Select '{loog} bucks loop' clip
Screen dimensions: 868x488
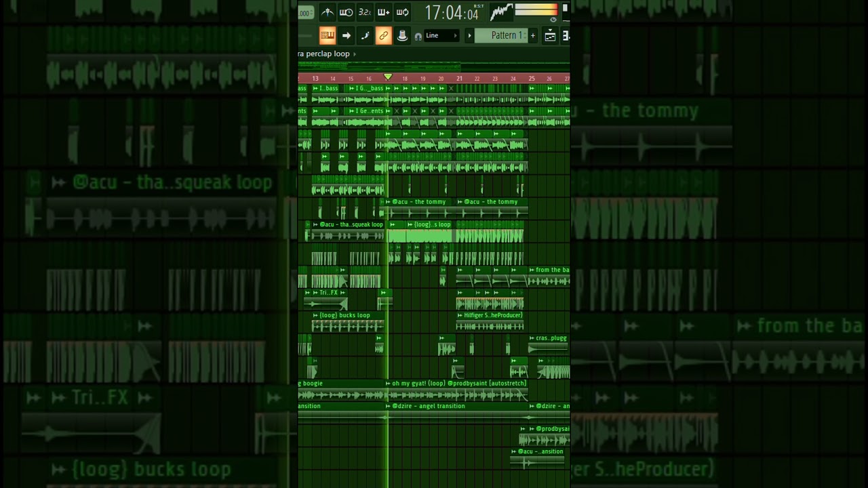pyautogui.click(x=348, y=323)
